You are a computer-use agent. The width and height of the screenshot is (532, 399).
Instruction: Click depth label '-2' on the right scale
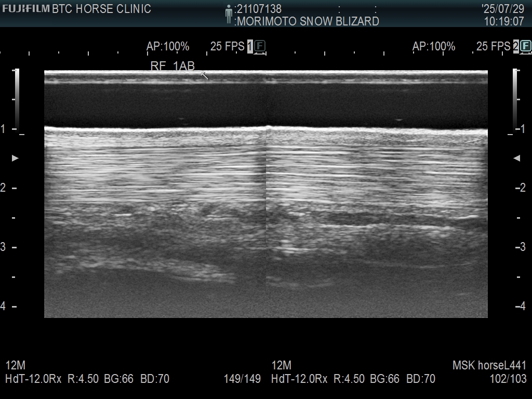tap(521, 188)
